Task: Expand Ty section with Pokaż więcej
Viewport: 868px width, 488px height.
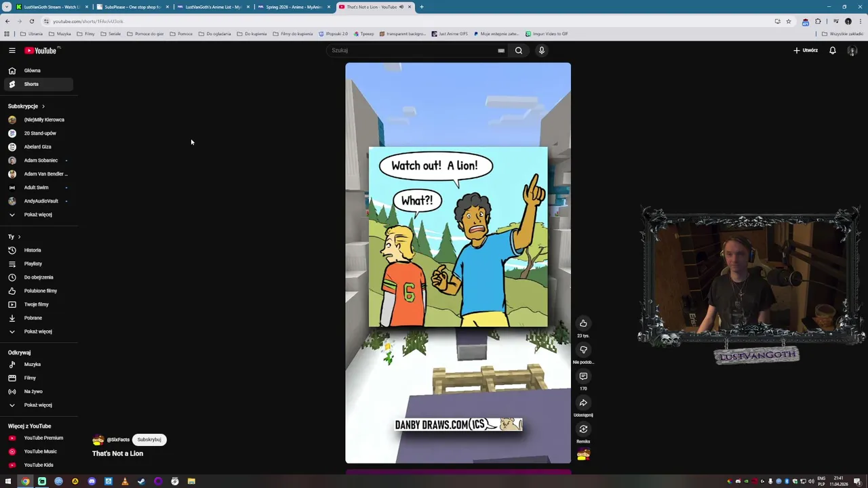Action: [x=37, y=331]
